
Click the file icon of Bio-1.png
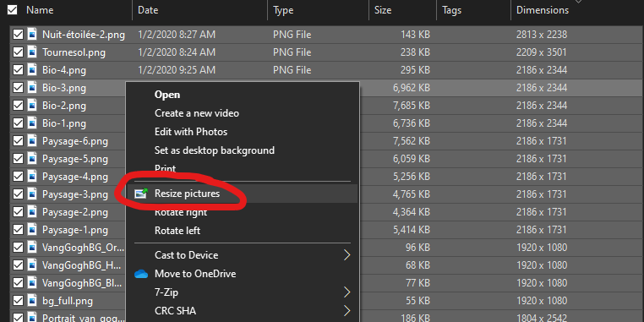click(x=32, y=123)
